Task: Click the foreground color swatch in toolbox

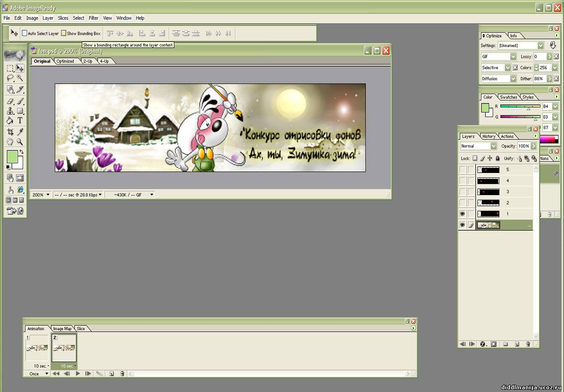Action: click(x=12, y=156)
